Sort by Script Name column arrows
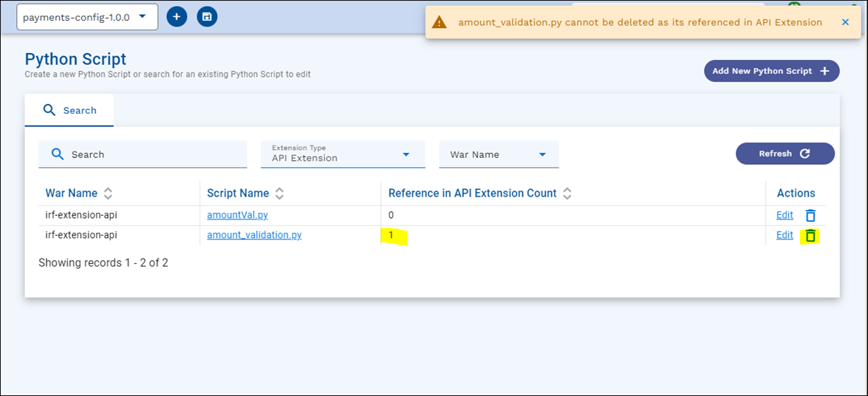The width and height of the screenshot is (868, 396). point(279,194)
